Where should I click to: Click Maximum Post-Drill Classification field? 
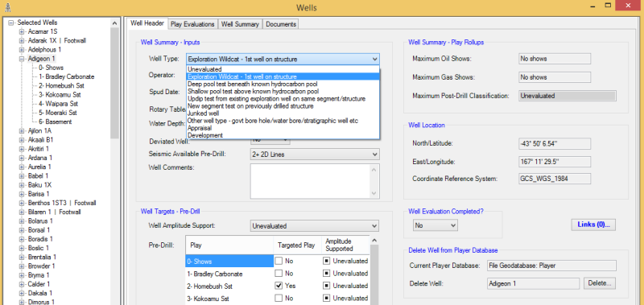tap(568, 96)
